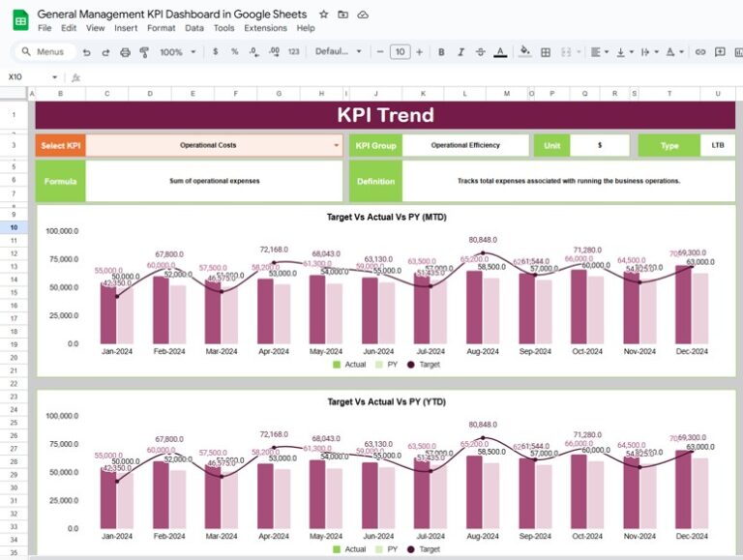Viewport: 743px width, 560px height.
Task: Open the Help menu
Action: point(306,28)
